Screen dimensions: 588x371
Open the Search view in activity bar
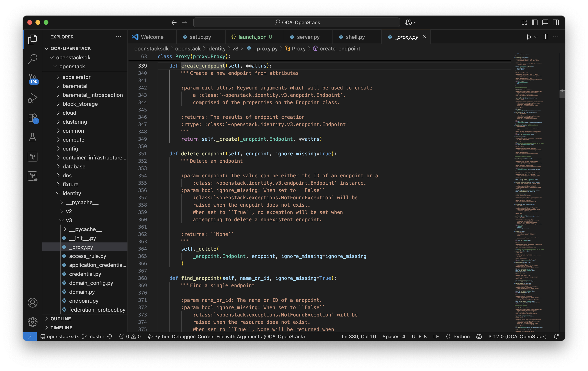pos(33,59)
